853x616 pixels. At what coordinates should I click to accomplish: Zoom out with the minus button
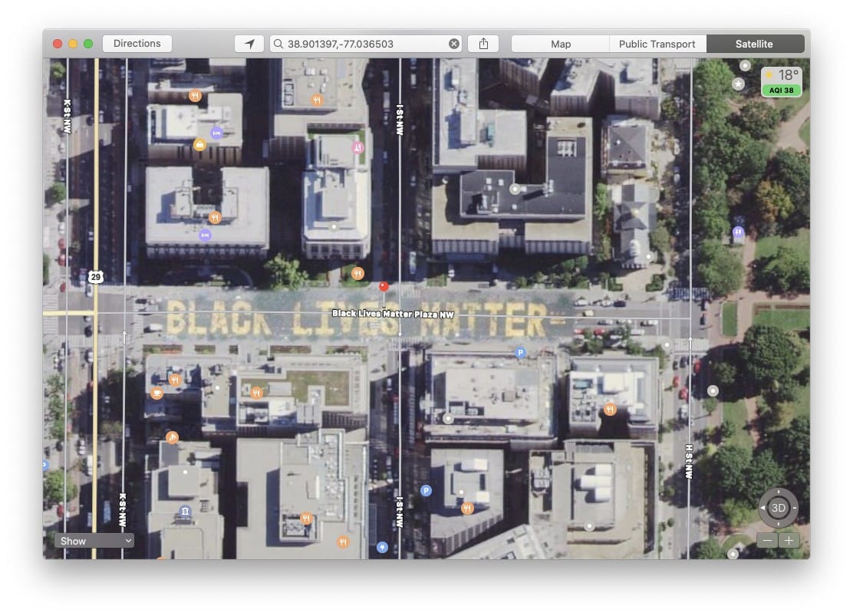coord(767,541)
